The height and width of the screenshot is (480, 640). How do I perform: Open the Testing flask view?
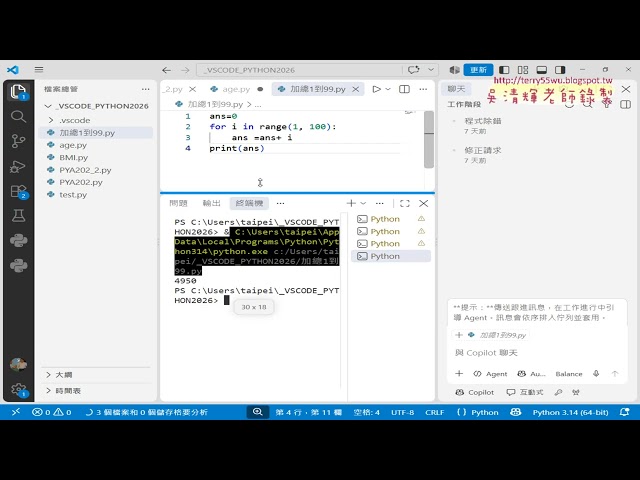click(18, 216)
